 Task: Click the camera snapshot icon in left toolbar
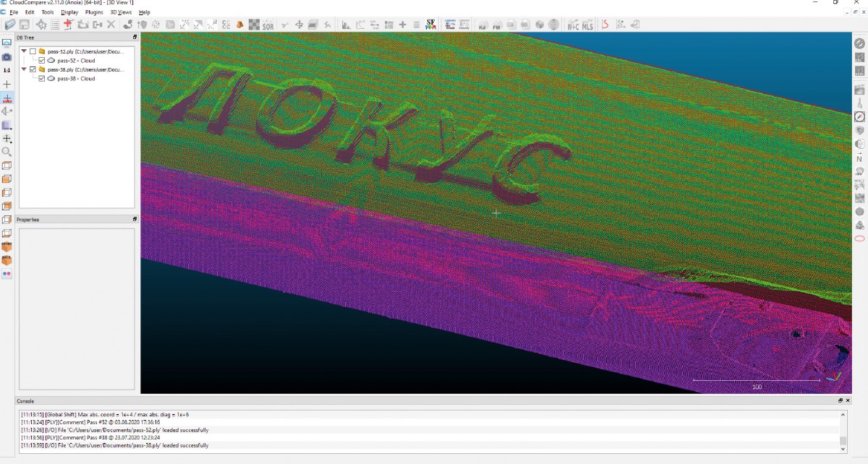pos(7,57)
